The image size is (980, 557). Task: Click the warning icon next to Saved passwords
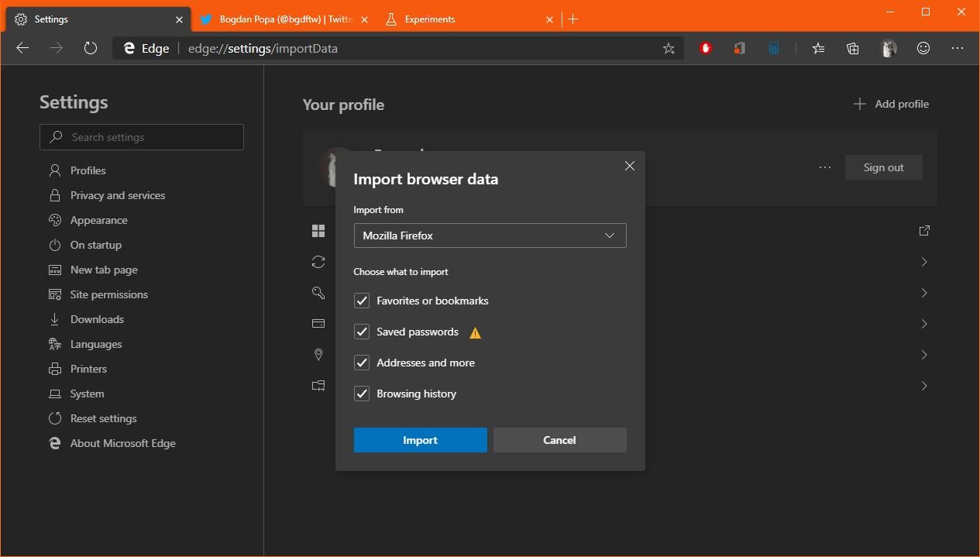(475, 332)
